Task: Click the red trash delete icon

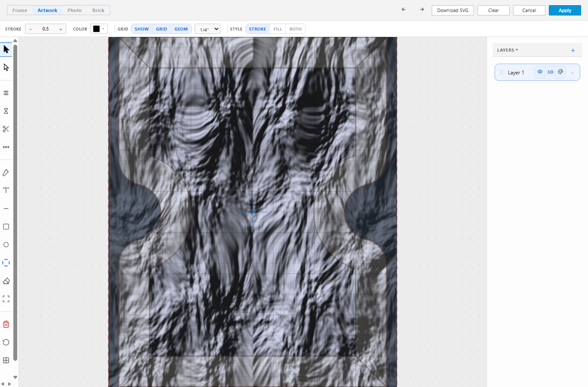Action: 6,324
